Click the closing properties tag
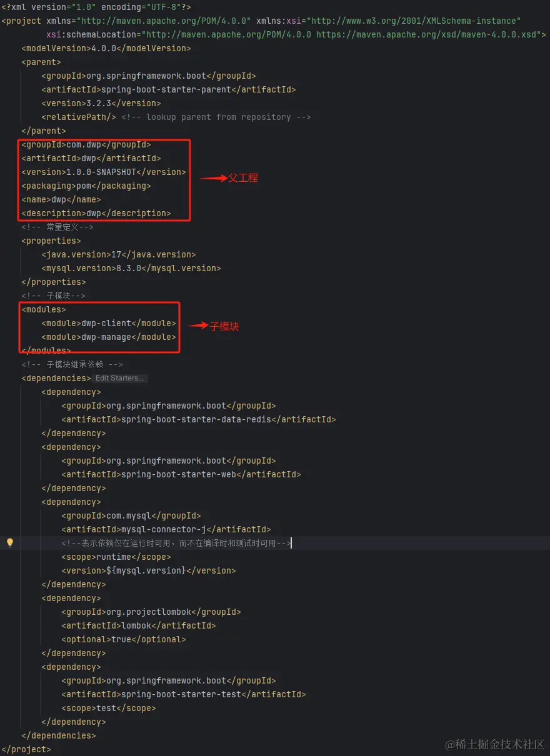The height and width of the screenshot is (756, 550). pyautogui.click(x=54, y=282)
